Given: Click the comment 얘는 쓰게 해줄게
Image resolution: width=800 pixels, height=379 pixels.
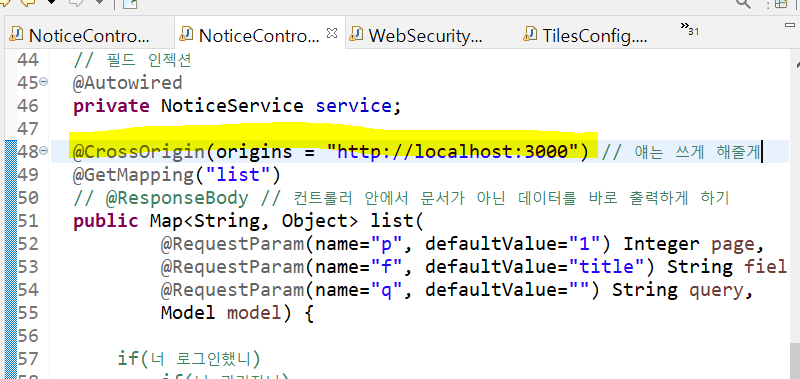Looking at the screenshot, I should pos(697,151).
